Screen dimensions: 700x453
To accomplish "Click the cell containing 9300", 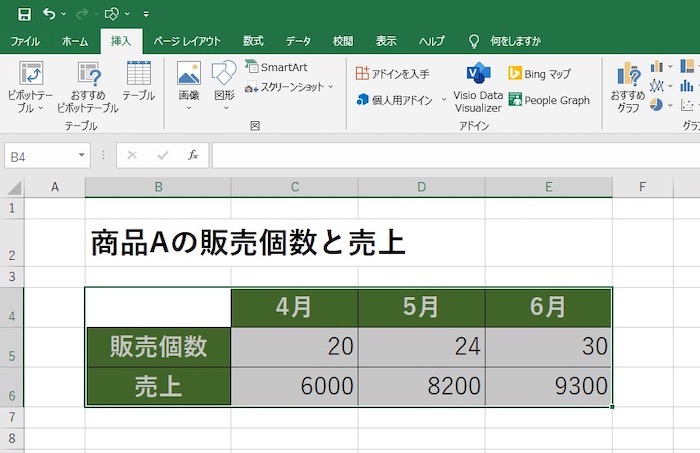I will click(549, 387).
